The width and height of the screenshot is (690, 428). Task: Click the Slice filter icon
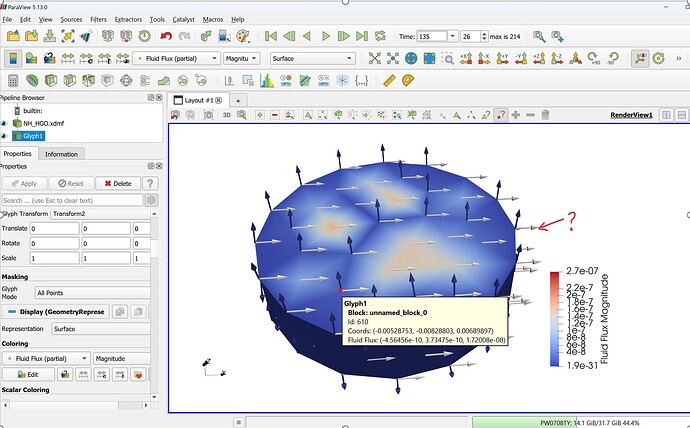70,80
